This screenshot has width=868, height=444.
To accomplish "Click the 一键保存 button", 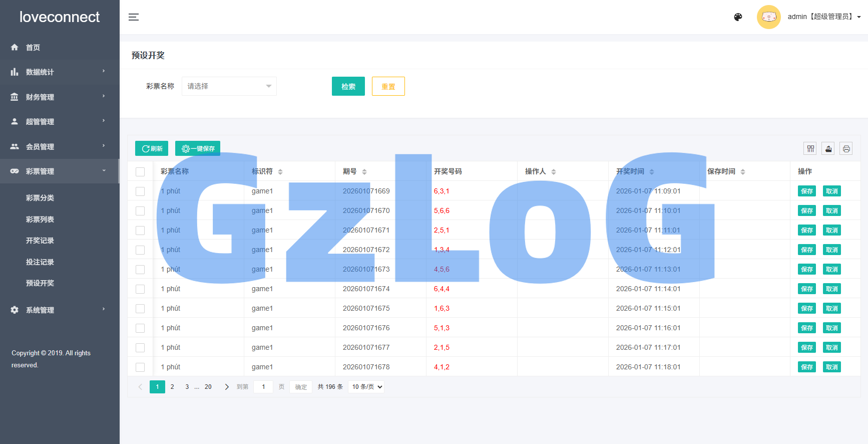I will pos(198,148).
